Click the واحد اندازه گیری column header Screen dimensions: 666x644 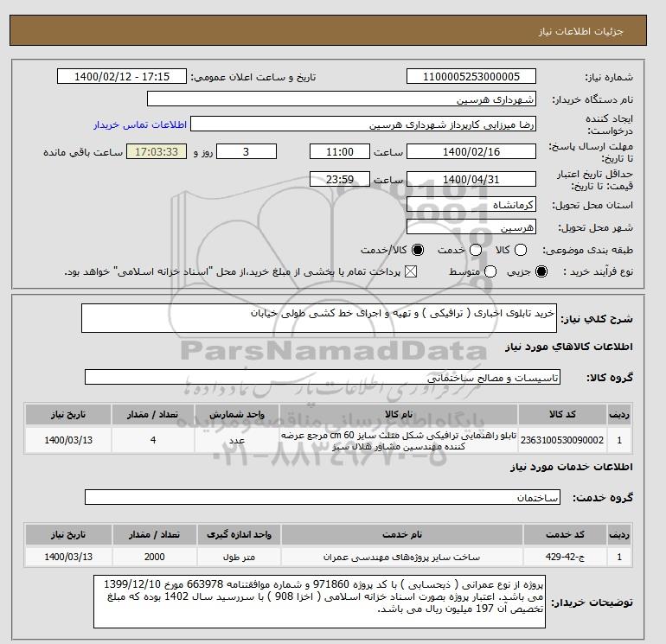(239, 534)
